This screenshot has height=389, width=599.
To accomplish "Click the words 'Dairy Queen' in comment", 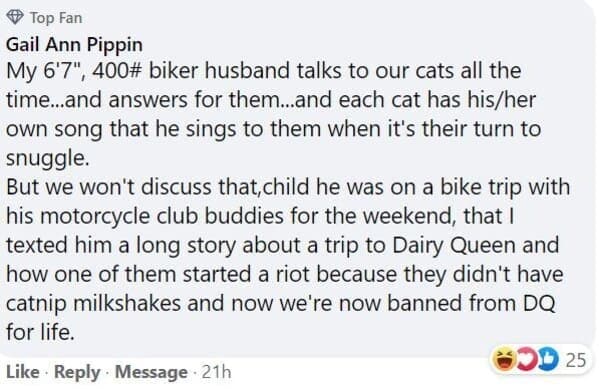I will (x=454, y=245).
